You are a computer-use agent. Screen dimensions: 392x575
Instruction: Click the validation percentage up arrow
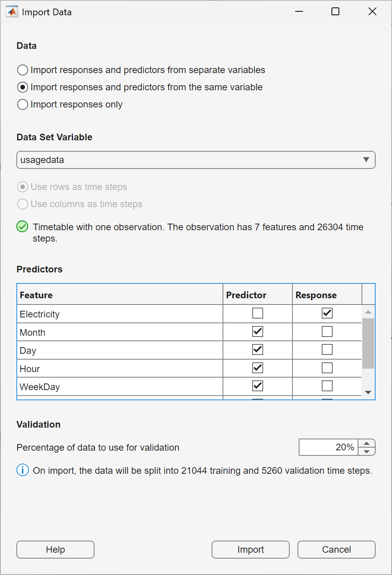[x=366, y=443]
